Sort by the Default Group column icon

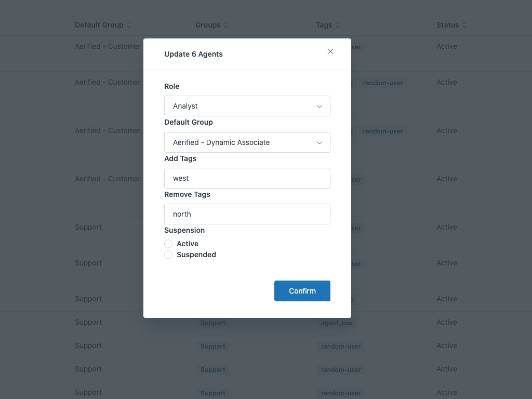pos(129,25)
